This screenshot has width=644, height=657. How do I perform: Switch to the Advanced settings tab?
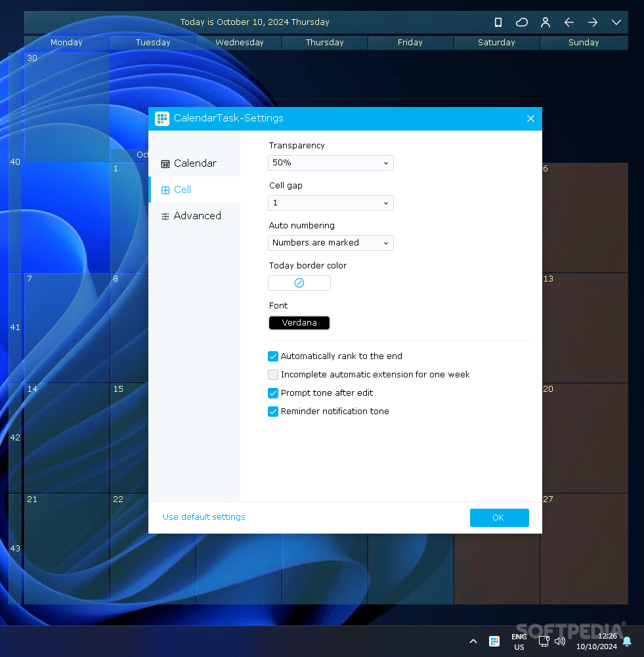click(x=197, y=215)
